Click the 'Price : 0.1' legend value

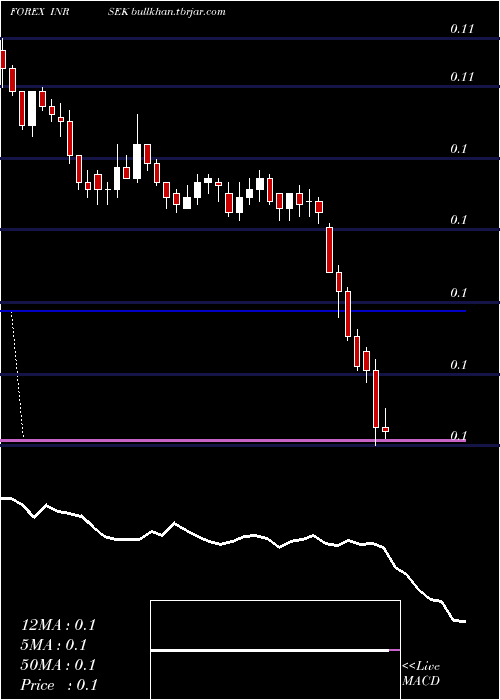click(x=59, y=685)
